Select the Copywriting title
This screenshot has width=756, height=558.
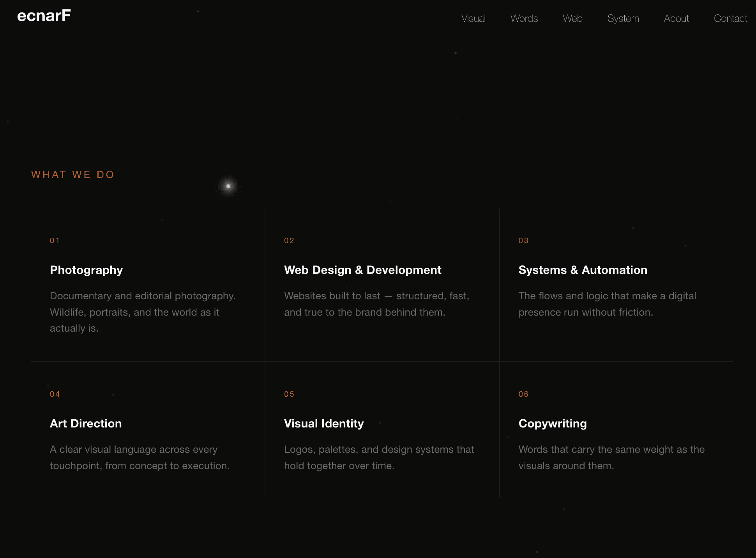553,424
